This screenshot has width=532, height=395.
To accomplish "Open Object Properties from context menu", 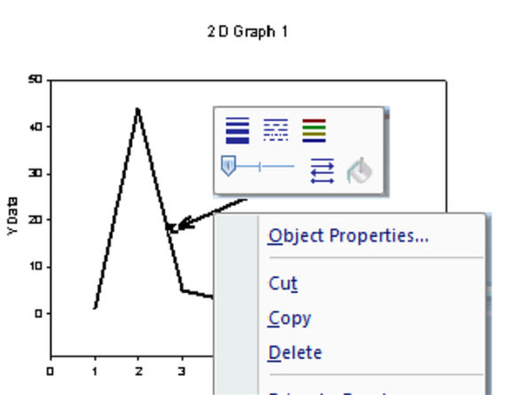I will click(x=348, y=236).
